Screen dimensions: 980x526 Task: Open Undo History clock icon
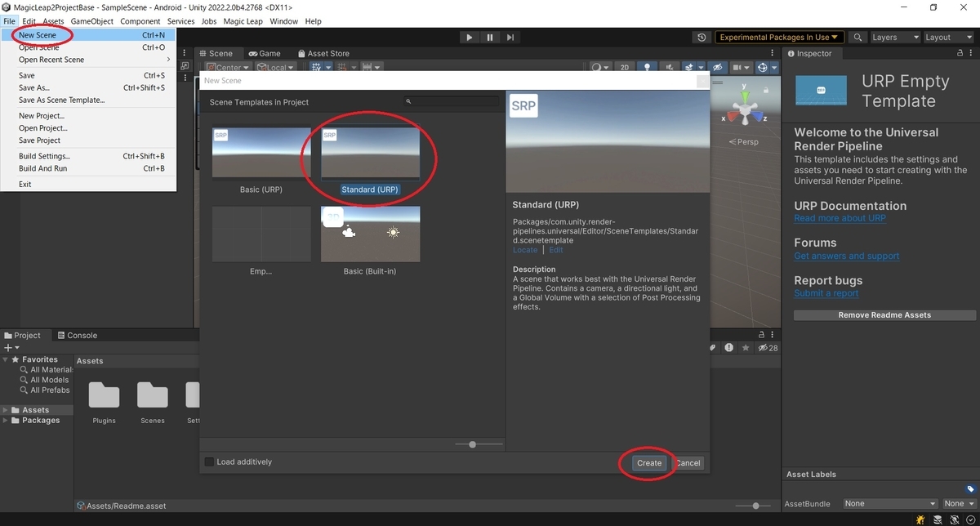coord(702,37)
